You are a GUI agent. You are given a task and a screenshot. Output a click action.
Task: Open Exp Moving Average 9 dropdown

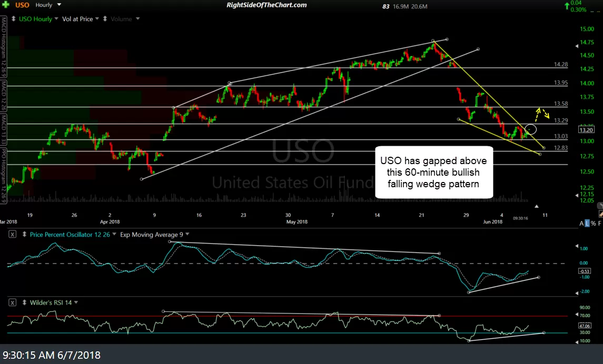pos(187,234)
